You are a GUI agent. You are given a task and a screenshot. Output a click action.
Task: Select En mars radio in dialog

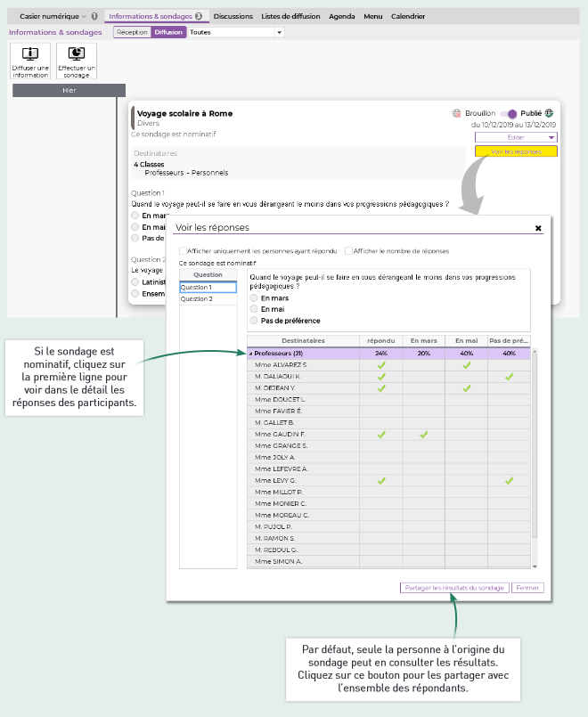[x=254, y=297]
